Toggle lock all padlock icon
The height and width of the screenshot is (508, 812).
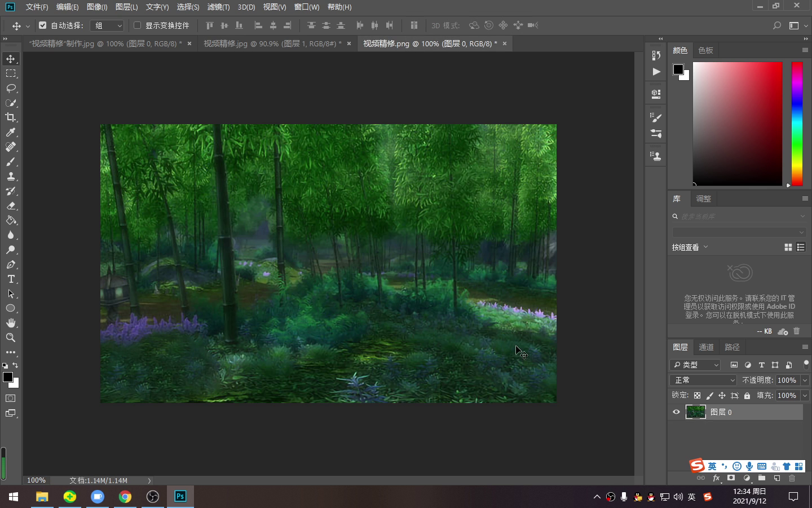pos(747,396)
